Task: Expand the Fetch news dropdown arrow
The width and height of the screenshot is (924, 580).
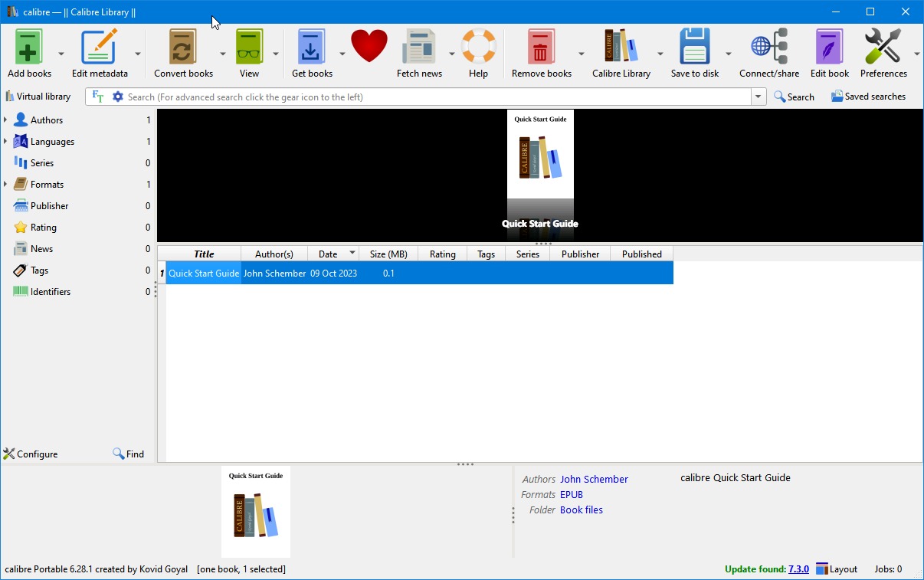Action: tap(452, 54)
